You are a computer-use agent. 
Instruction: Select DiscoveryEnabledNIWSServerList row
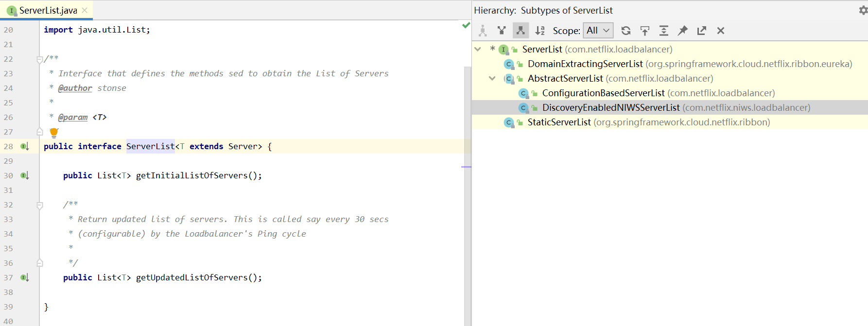point(670,107)
